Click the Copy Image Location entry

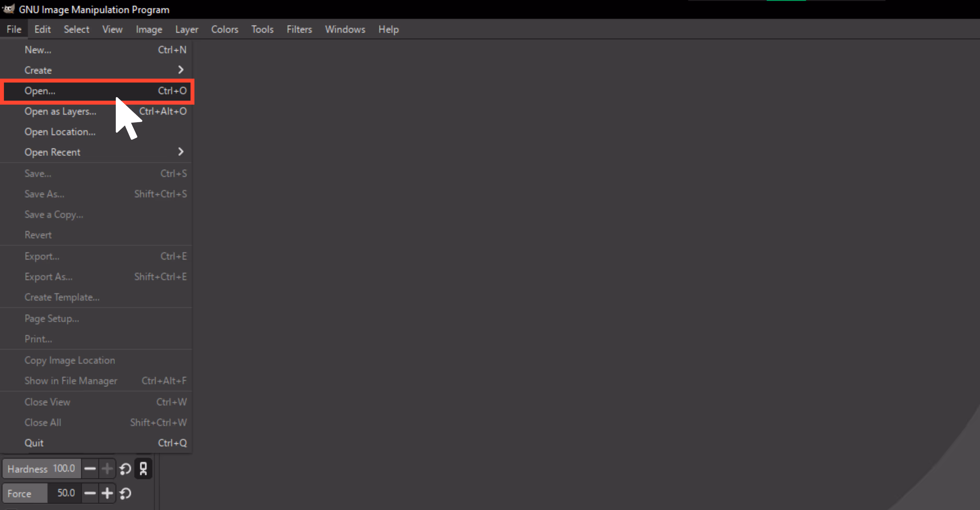pos(96,360)
